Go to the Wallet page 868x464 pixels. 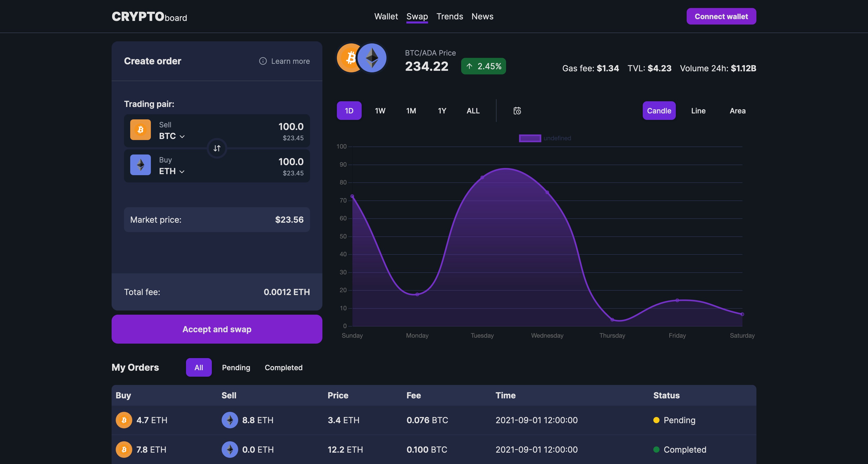tap(386, 17)
